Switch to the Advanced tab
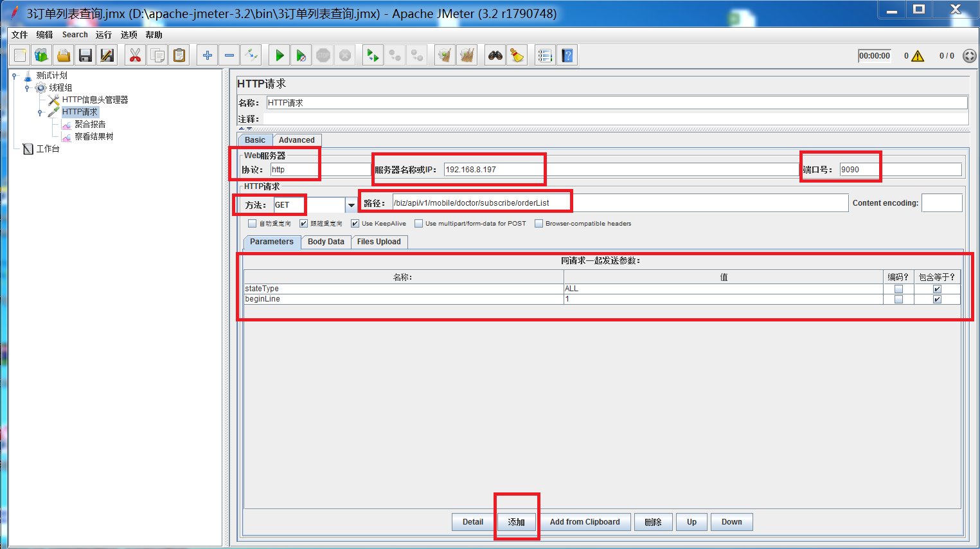Image resolution: width=980 pixels, height=549 pixels. 297,140
